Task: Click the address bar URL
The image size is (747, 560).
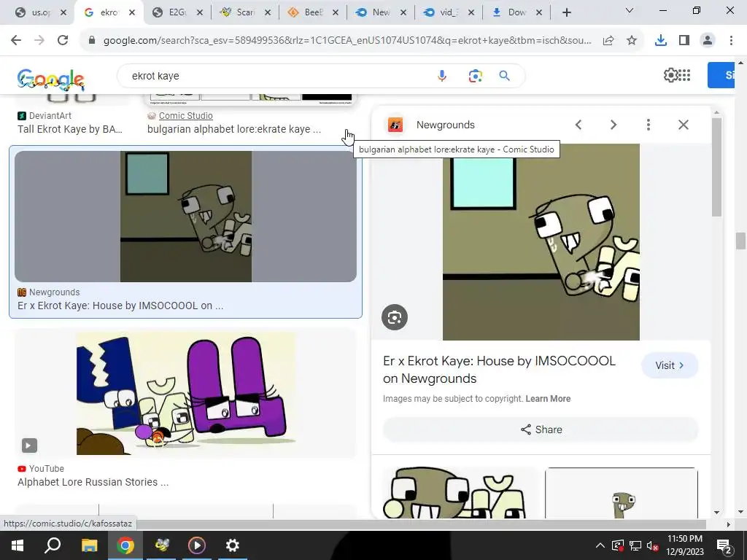Action: [347, 41]
